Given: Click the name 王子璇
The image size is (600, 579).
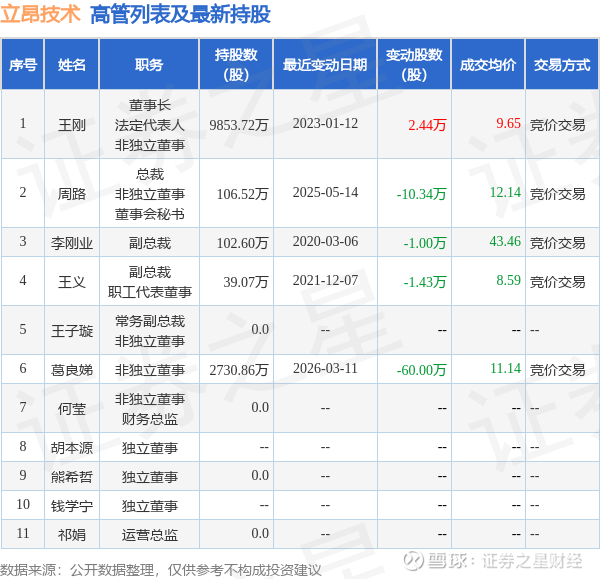Looking at the screenshot, I should click(x=72, y=331).
